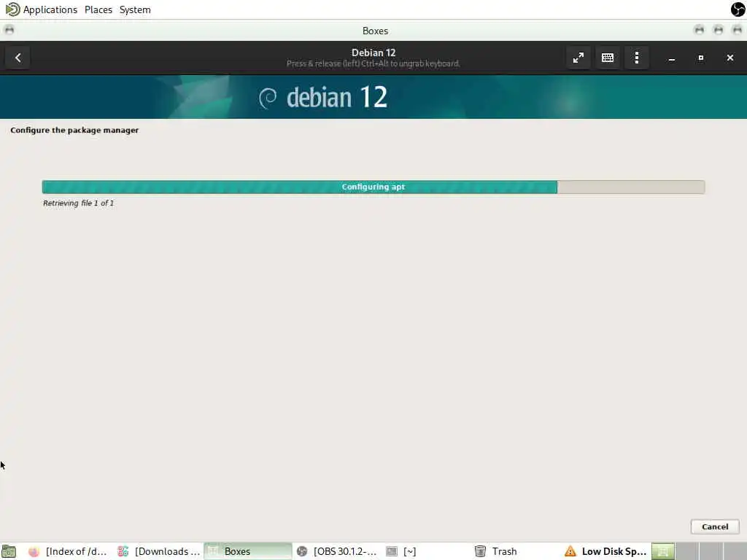
Task: Click the debian 12 banner logo
Action: (323, 97)
